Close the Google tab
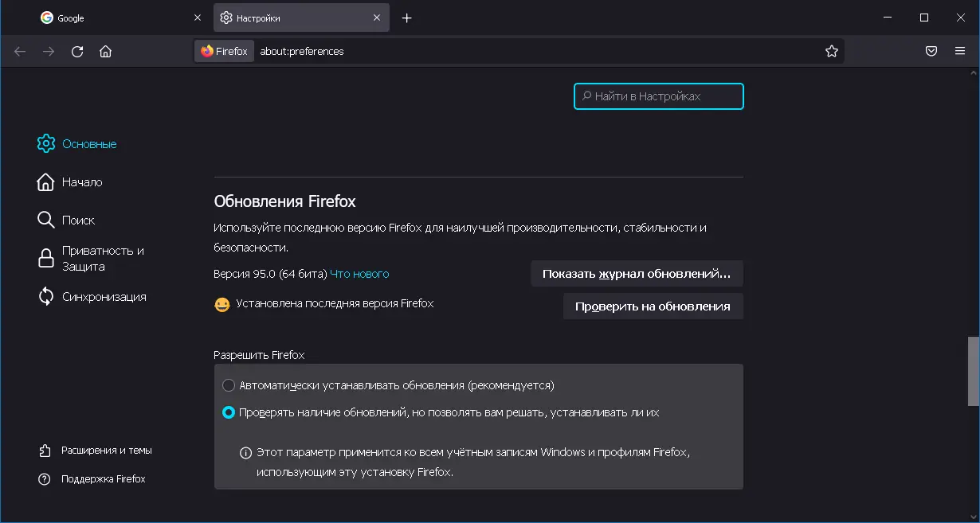 click(x=198, y=18)
